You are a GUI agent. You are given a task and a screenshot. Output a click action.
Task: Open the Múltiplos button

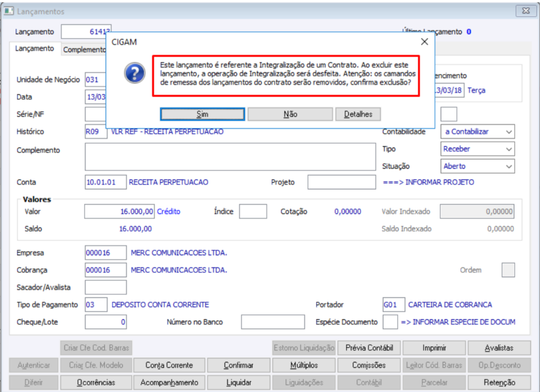(304, 365)
